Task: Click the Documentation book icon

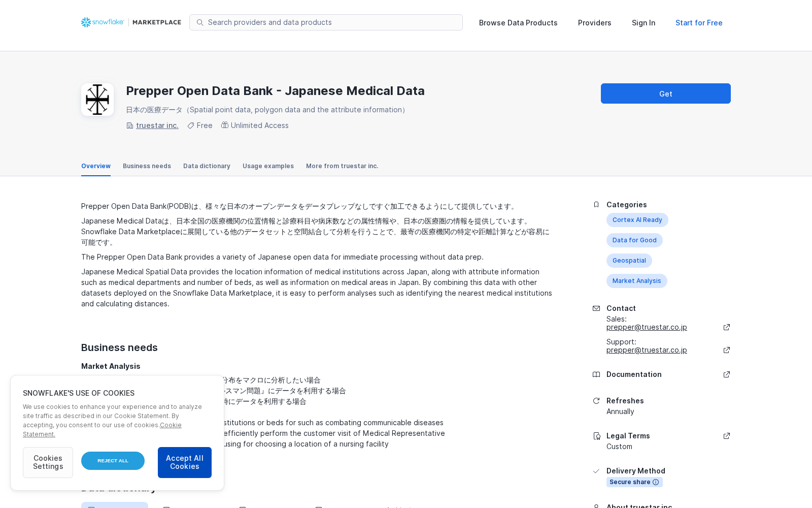Action: (x=596, y=374)
